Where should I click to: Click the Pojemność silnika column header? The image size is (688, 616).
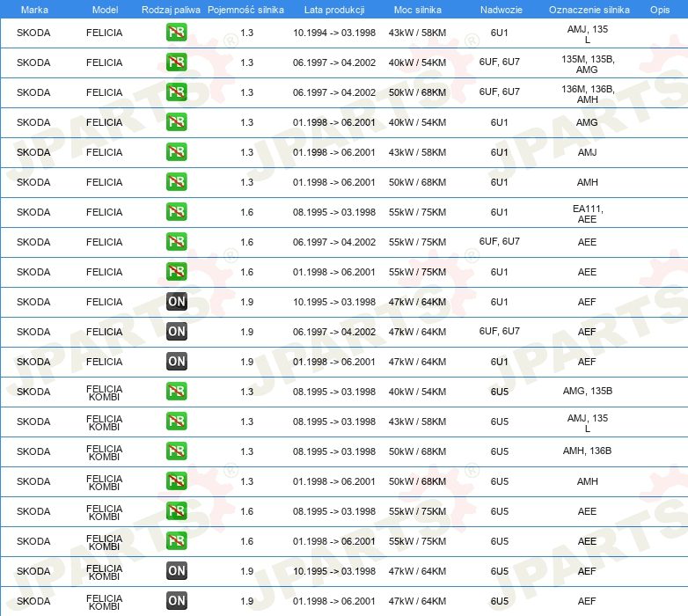coord(245,10)
